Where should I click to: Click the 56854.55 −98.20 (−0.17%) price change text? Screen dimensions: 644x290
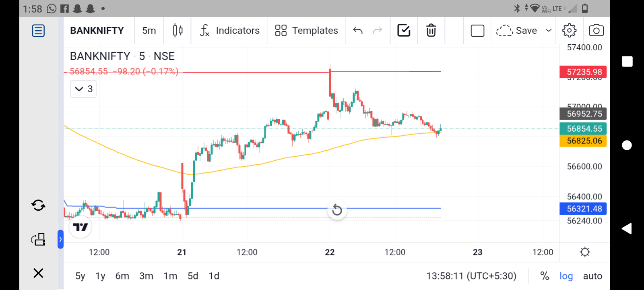(124, 72)
